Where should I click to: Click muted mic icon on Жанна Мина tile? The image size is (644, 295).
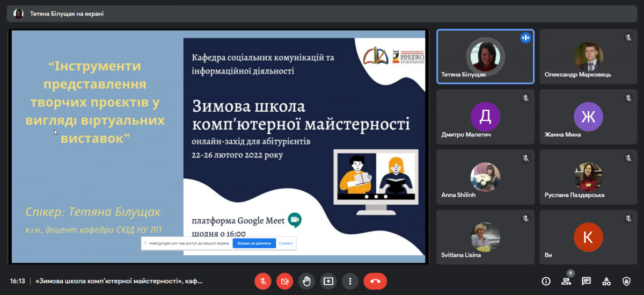(628, 98)
